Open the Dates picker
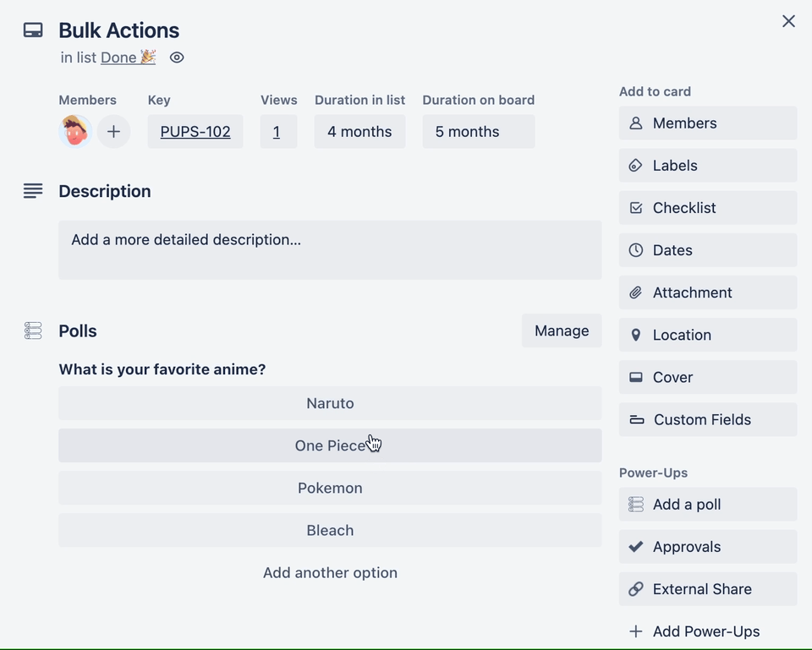Image resolution: width=812 pixels, height=650 pixels. (707, 250)
